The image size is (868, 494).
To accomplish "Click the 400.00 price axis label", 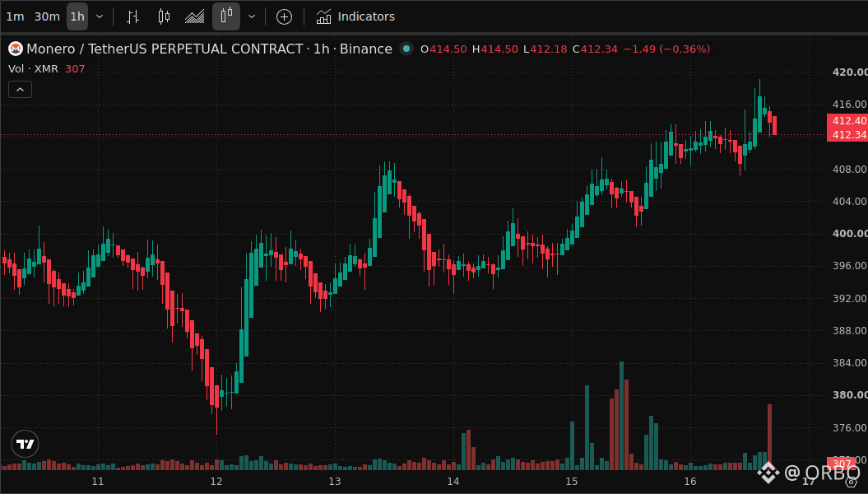I will click(x=850, y=234).
